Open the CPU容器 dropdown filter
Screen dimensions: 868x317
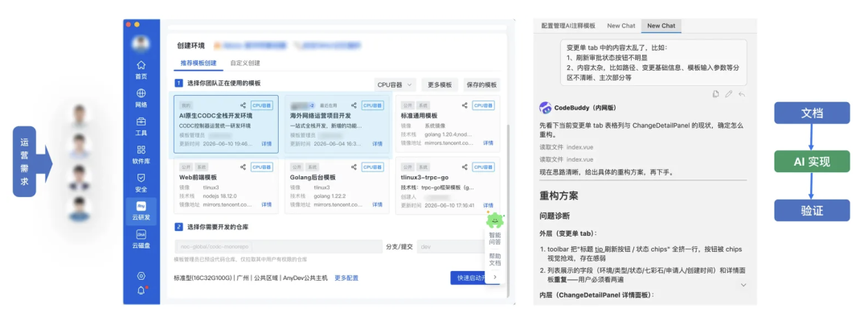(395, 84)
